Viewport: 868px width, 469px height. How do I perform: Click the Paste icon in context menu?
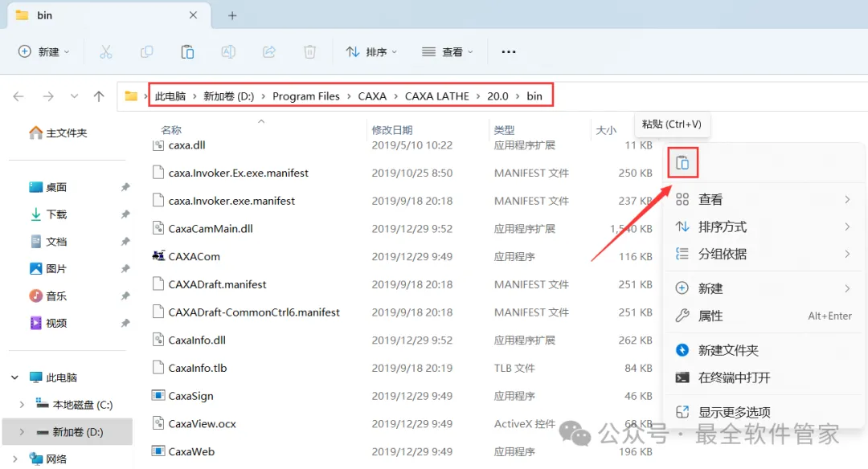682,162
